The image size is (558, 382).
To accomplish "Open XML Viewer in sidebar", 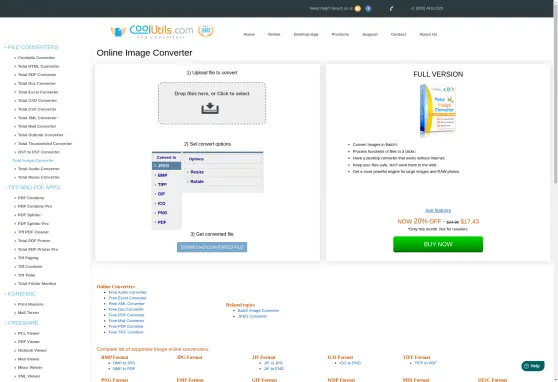I will point(29,376).
